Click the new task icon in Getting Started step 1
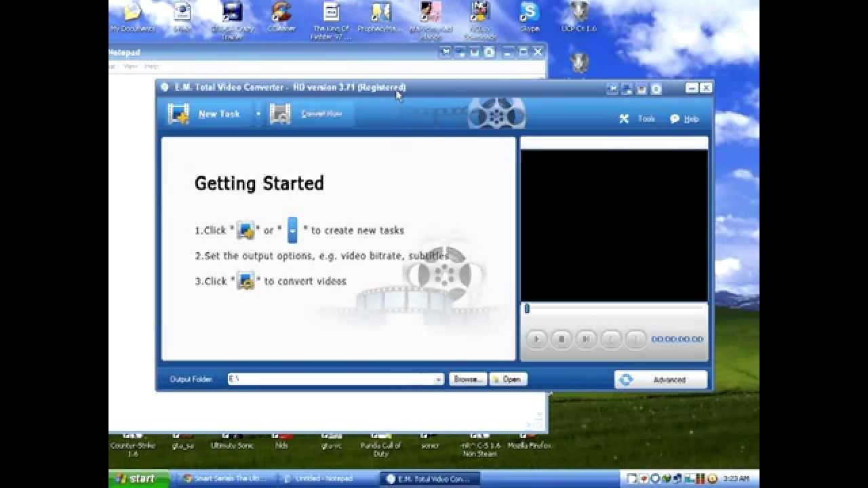The width and height of the screenshot is (868, 488). pos(245,230)
